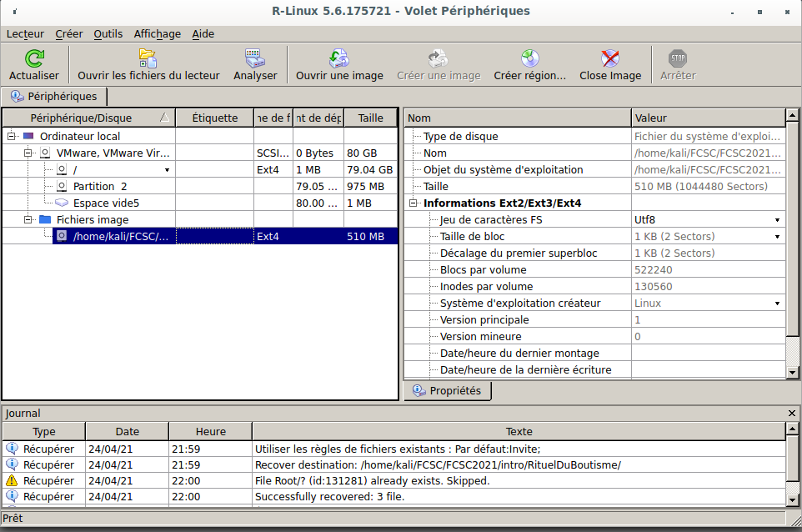Click the '522240' Blocs par volume value
Image resolution: width=802 pixels, height=532 pixels.
653,270
